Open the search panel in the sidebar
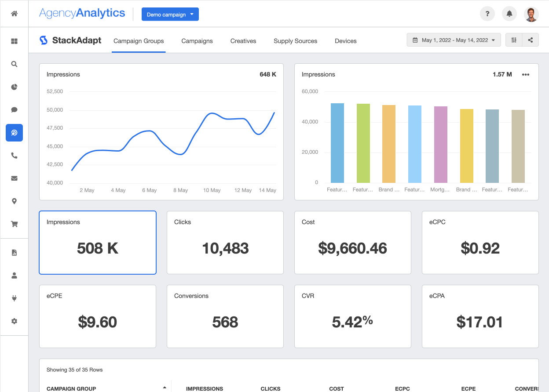Image resolution: width=549 pixels, height=392 pixels. coord(14,64)
